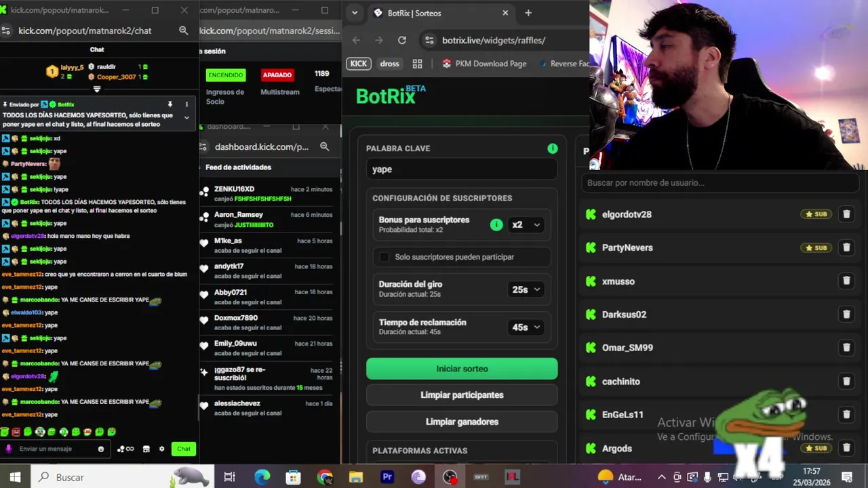Viewport: 868px width, 488px height.
Task: Click the BotRix logo
Action: (391, 96)
